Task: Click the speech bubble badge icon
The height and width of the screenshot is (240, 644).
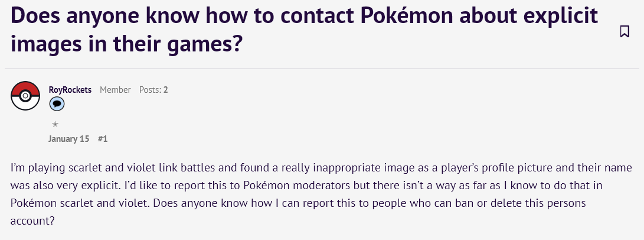Action: click(x=57, y=105)
